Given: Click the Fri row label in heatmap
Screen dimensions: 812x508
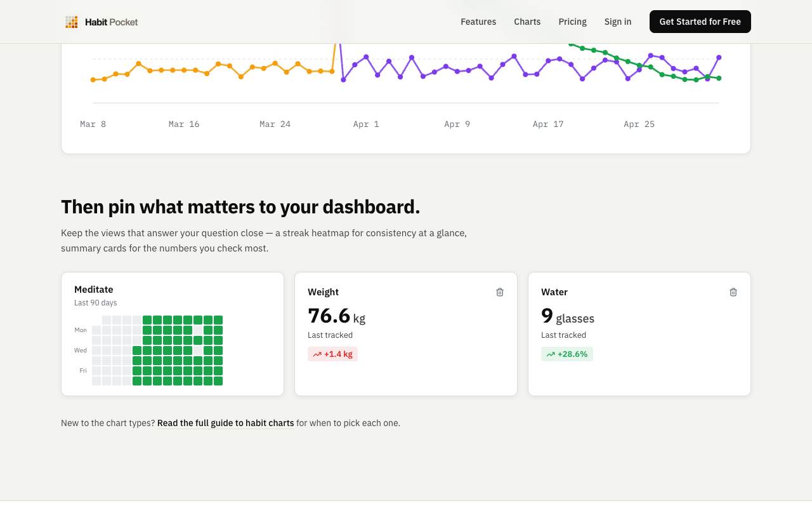Looking at the screenshot, I should 83,371.
